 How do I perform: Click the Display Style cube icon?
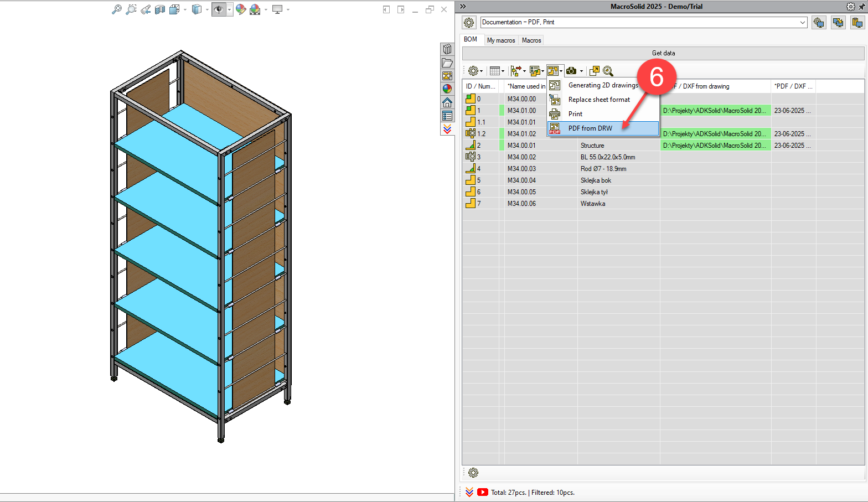[197, 9]
